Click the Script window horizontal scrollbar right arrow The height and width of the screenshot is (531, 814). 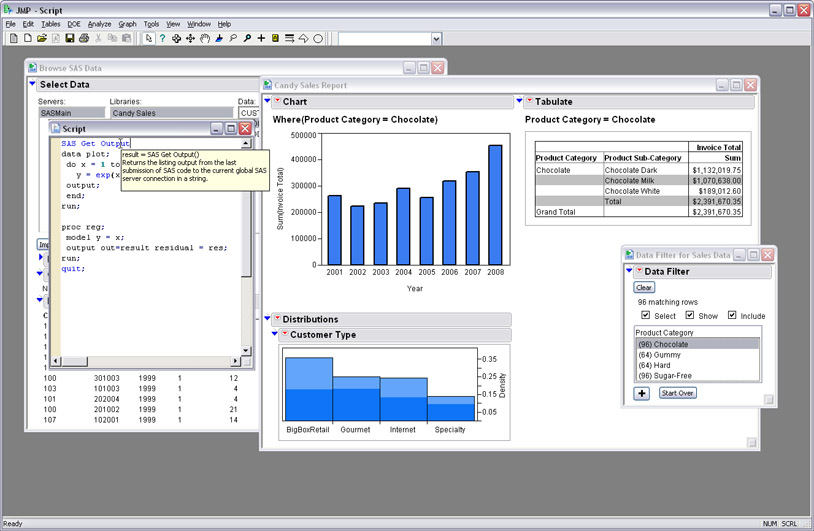click(x=235, y=361)
